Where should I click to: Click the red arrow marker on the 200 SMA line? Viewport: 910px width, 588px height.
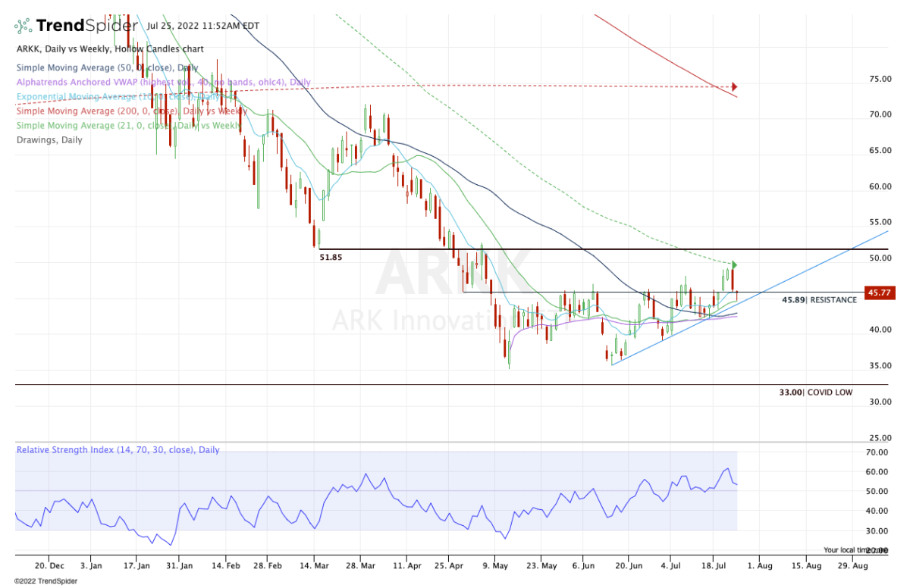733,86
